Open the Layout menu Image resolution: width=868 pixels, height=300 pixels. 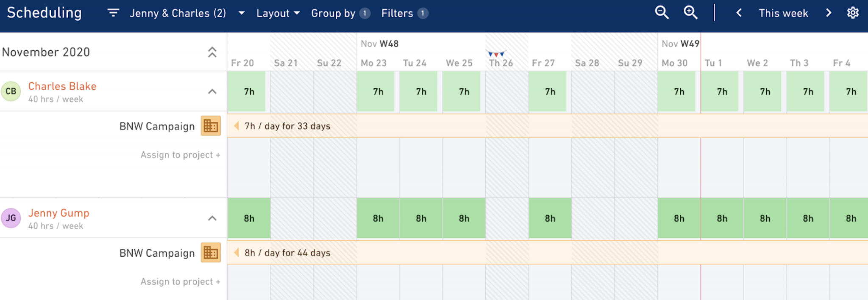278,13
